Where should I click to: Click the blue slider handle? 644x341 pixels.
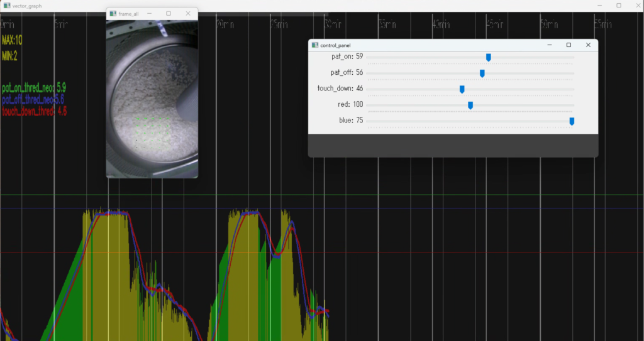(572, 121)
